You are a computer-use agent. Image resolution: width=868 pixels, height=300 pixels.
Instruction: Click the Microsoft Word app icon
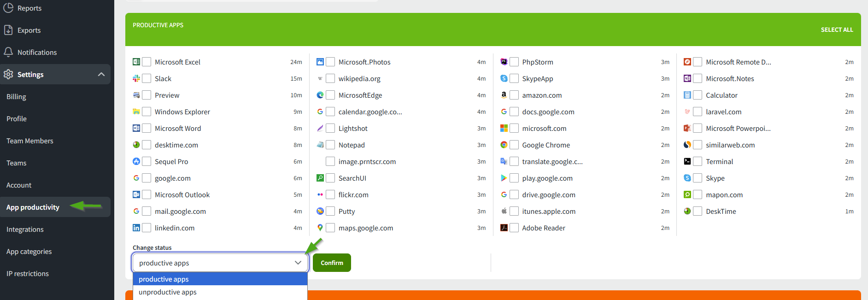[x=136, y=128]
